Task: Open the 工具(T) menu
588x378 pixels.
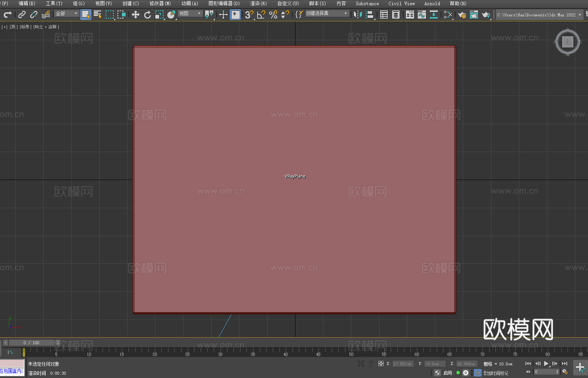Action: [x=54, y=3]
